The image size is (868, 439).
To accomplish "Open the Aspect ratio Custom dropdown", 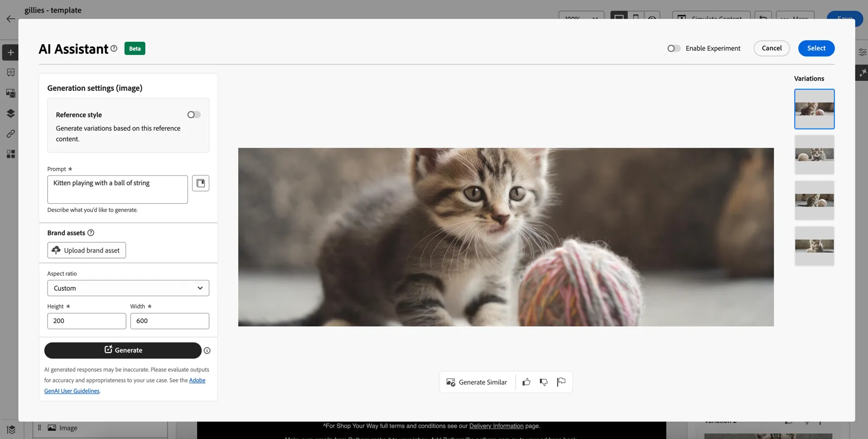I will pyautogui.click(x=128, y=288).
